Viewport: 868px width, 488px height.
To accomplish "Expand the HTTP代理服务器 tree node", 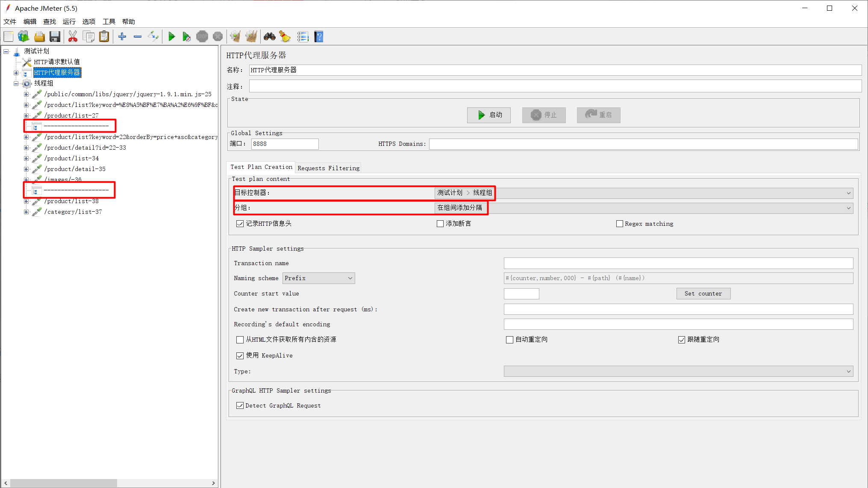I will [16, 73].
